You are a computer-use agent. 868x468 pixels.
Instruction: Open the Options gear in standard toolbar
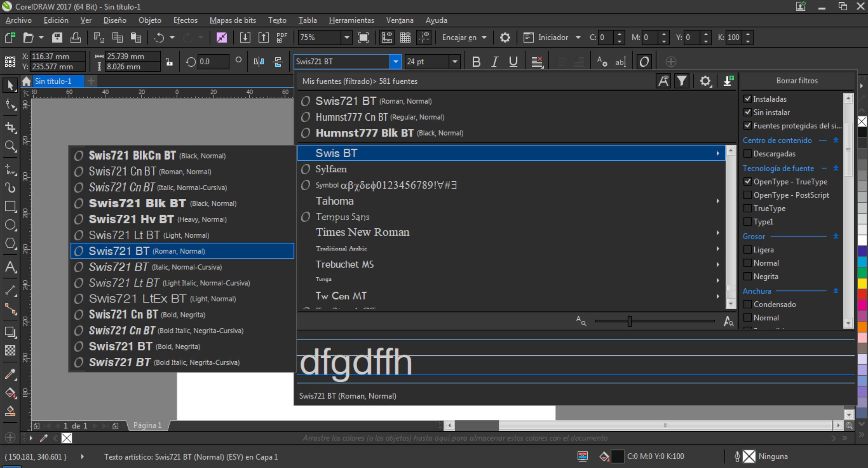point(505,37)
